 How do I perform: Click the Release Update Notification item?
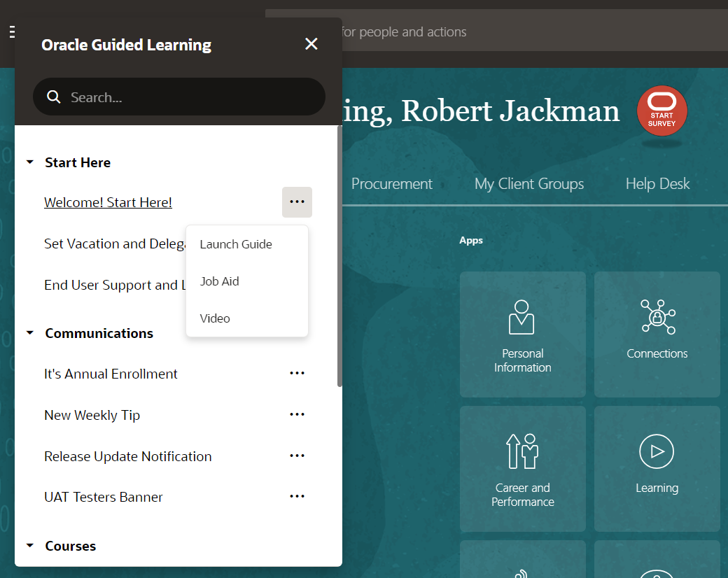tap(127, 456)
